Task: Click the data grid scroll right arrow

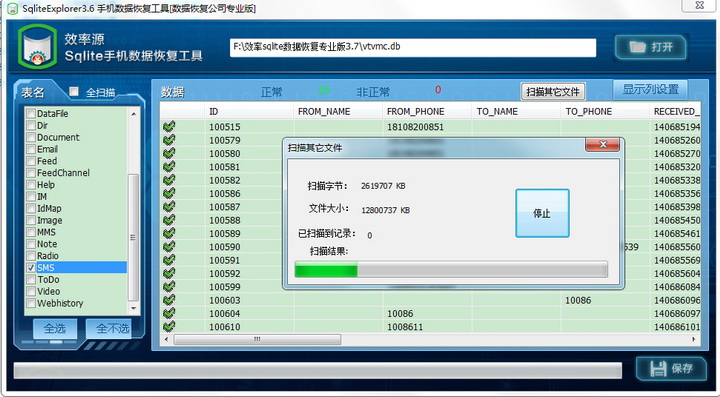Action: (694, 339)
